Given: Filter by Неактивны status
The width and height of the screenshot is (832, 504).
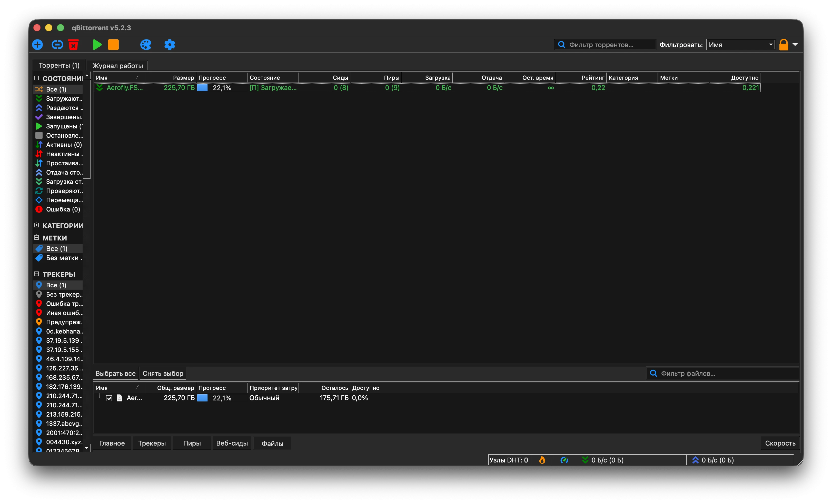Looking at the screenshot, I should point(58,154).
